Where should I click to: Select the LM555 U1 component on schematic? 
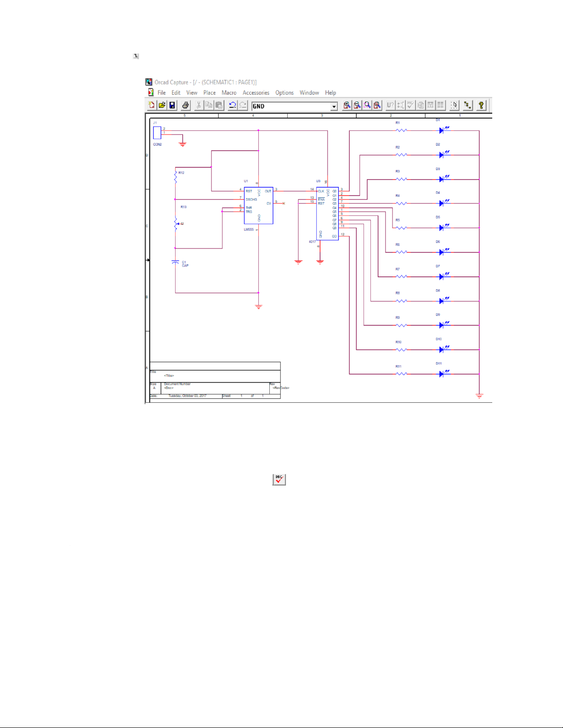click(258, 205)
